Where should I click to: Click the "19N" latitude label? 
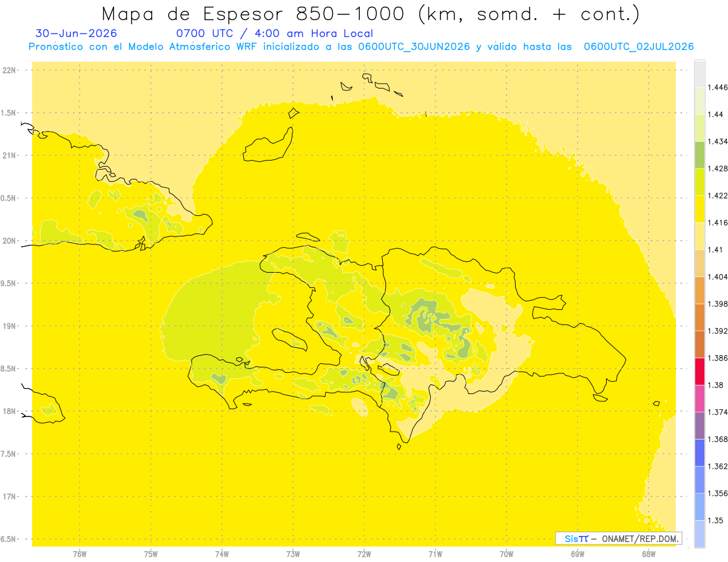(x=9, y=326)
